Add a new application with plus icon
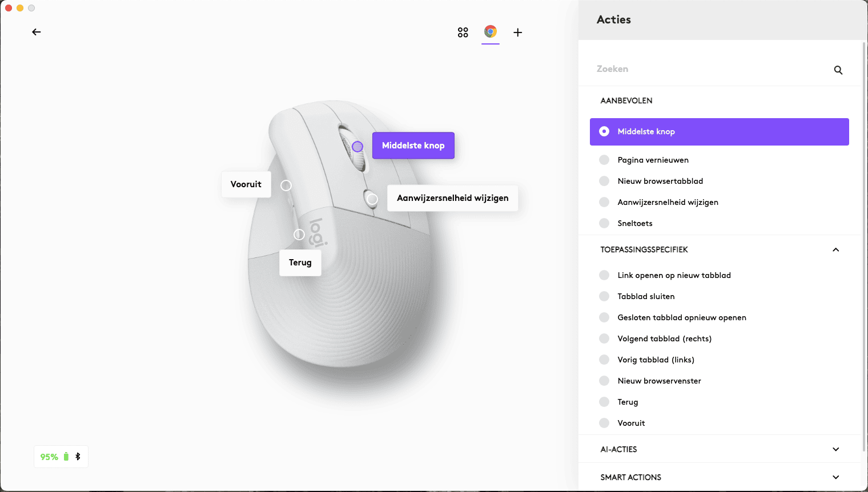Screen dimensions: 868x492 coord(517,33)
